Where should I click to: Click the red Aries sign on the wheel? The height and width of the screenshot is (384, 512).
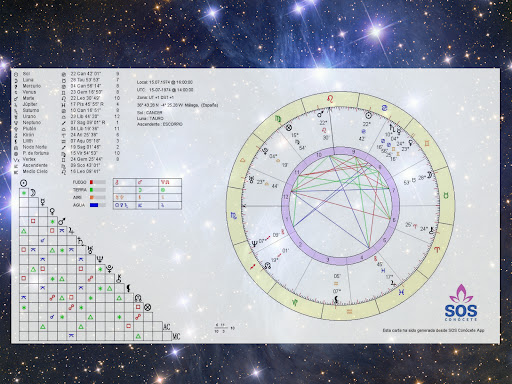click(436, 249)
